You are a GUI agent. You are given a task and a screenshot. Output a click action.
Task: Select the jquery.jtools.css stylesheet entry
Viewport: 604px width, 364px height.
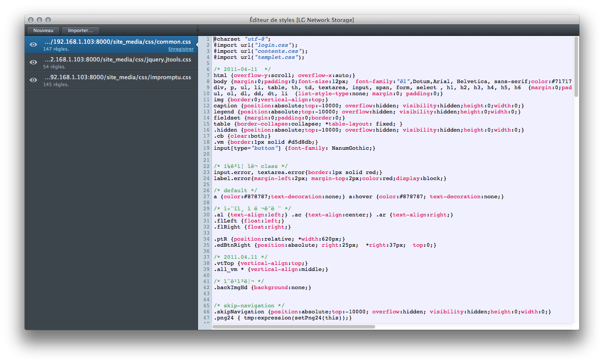pos(111,62)
